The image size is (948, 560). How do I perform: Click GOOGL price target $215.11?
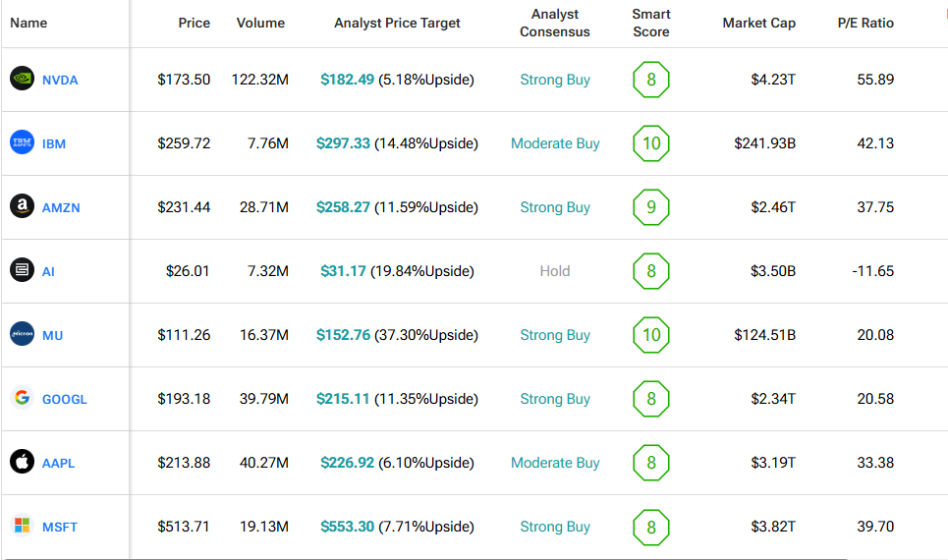click(x=343, y=399)
